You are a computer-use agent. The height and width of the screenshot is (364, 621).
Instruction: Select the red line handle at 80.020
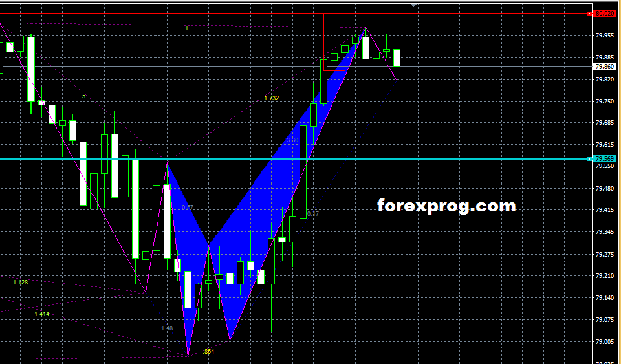[589, 13]
